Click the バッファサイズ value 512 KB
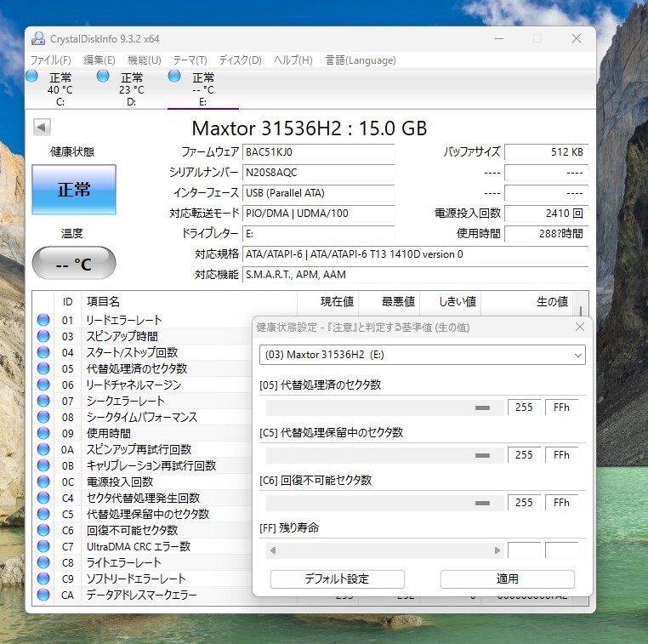The image size is (648, 644). pyautogui.click(x=546, y=152)
